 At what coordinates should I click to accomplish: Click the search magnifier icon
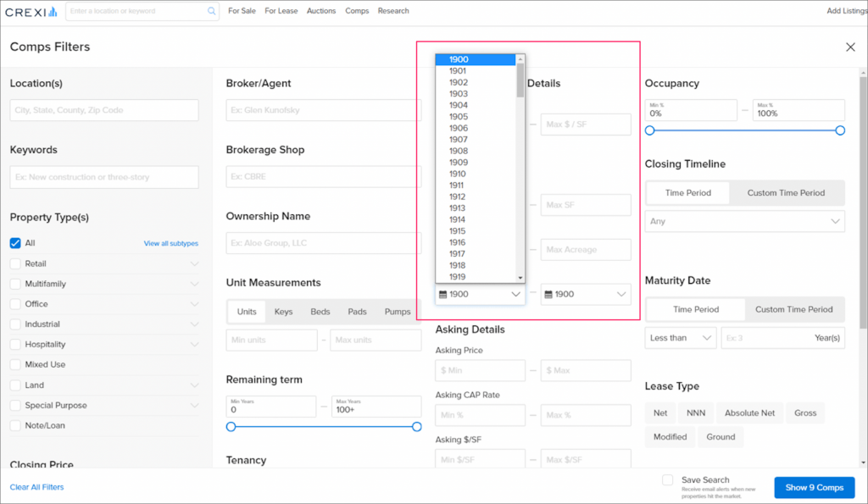[211, 12]
